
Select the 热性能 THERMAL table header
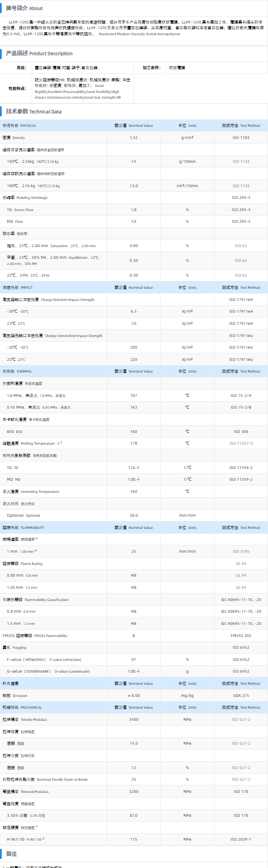click(x=17, y=371)
